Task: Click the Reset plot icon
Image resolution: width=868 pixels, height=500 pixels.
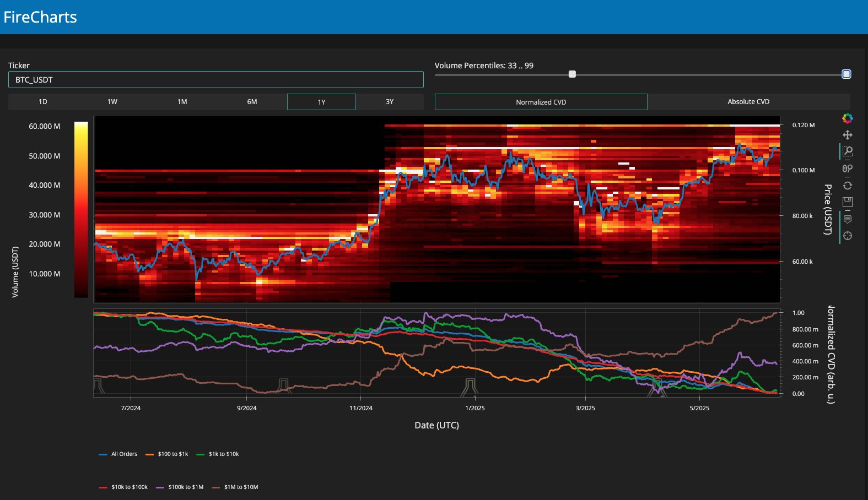Action: coord(848,186)
